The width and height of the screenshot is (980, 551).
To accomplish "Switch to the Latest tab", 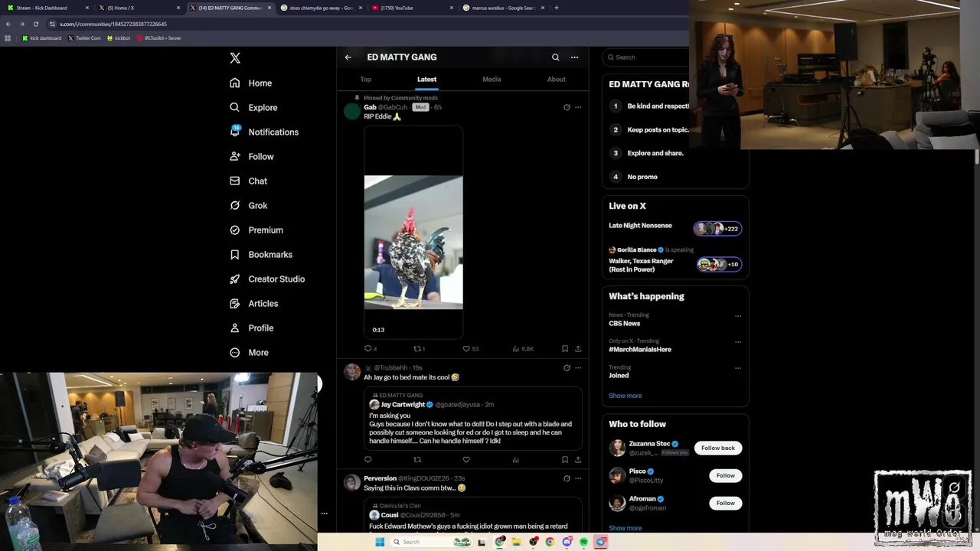I will click(x=426, y=80).
